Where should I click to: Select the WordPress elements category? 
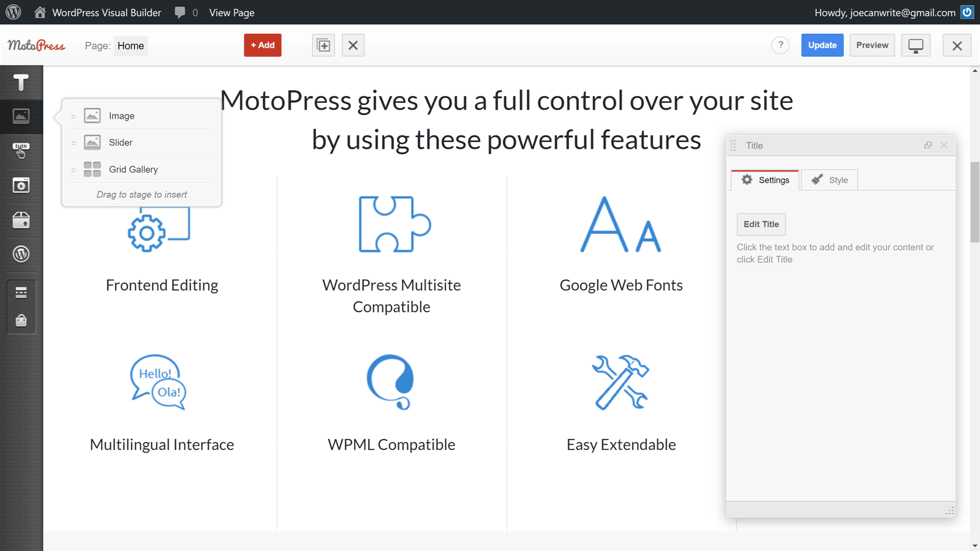tap(21, 254)
